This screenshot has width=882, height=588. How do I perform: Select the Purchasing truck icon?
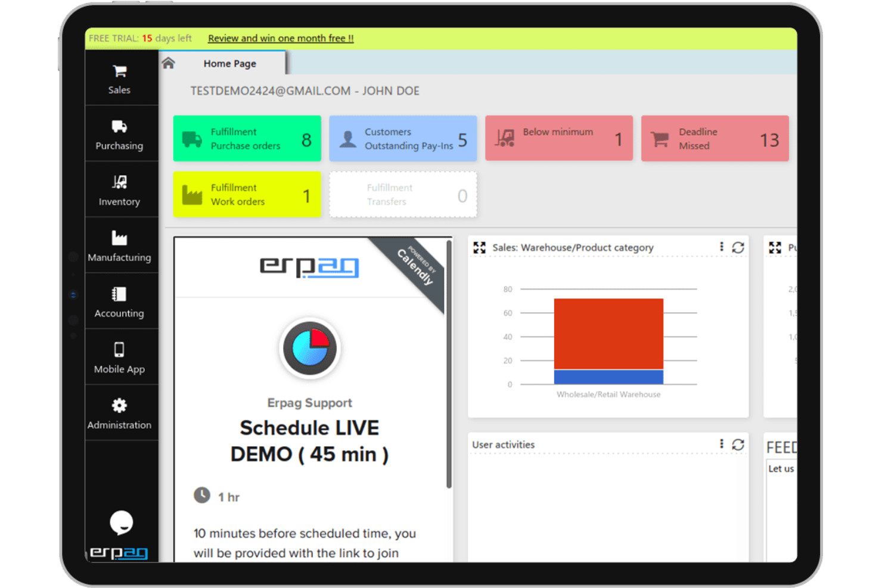click(119, 126)
